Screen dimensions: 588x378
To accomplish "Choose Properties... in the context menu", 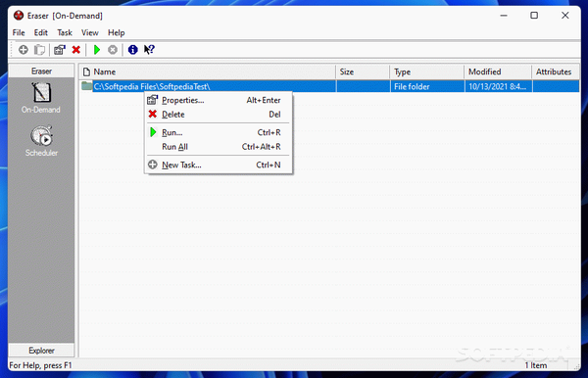I will (x=219, y=100).
